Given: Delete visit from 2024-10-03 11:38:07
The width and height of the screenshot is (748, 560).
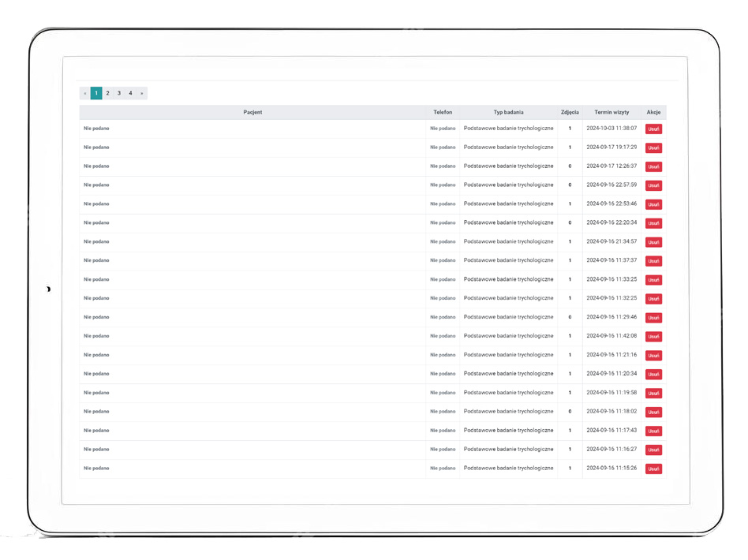Looking at the screenshot, I should coord(653,129).
